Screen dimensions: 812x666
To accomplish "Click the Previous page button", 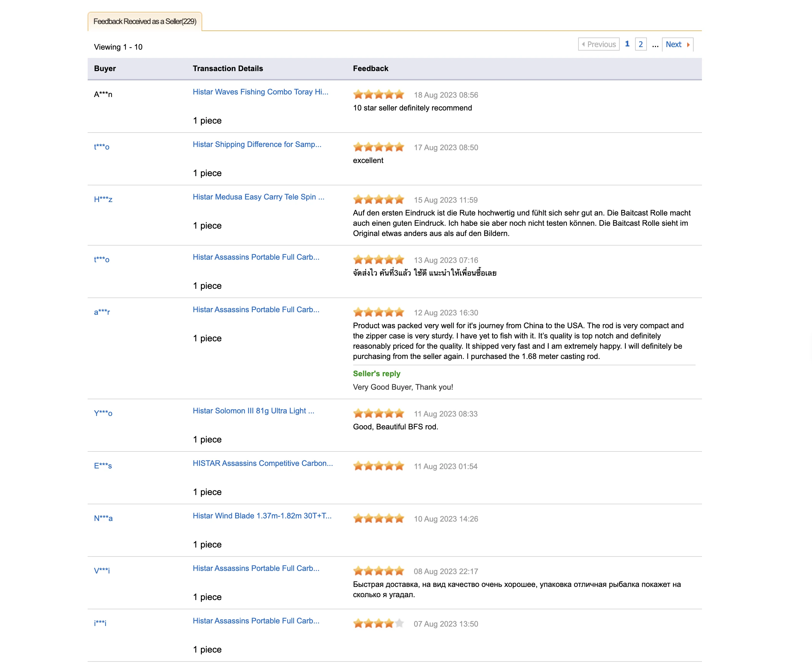I will point(599,45).
